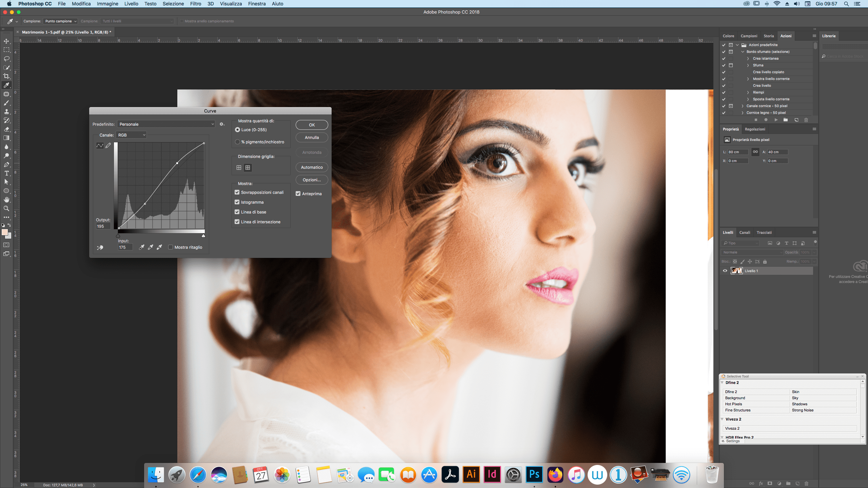Select the Move tool
Viewport: 868px width, 488px height.
click(x=6, y=41)
